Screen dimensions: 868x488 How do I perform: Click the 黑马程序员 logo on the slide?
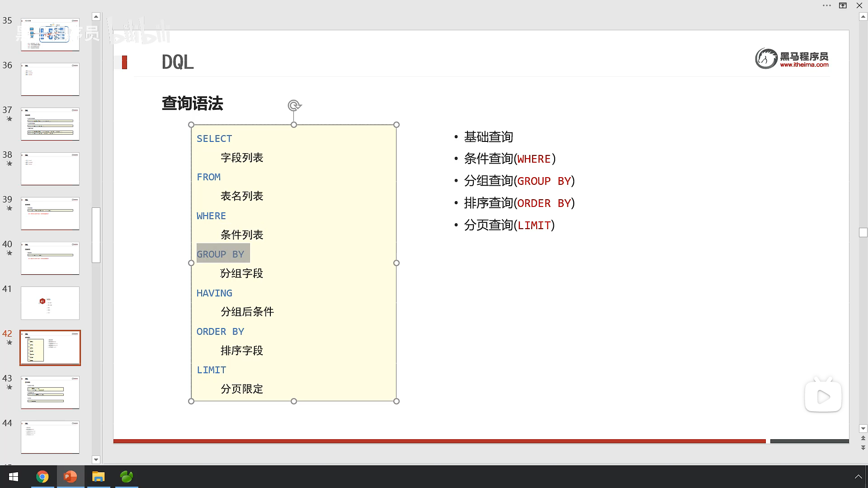[x=792, y=59]
